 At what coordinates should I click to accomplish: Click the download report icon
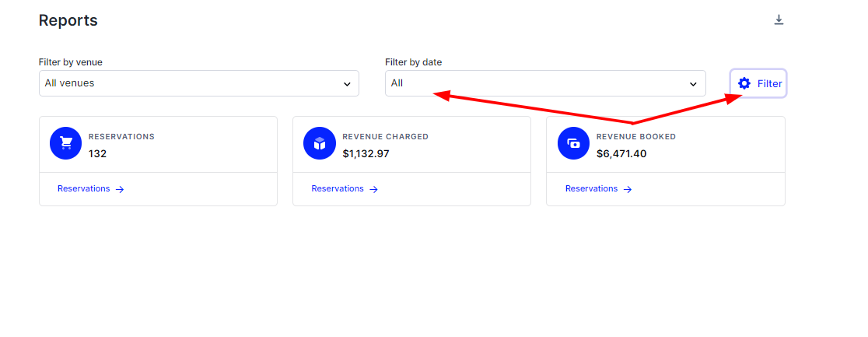point(779,20)
